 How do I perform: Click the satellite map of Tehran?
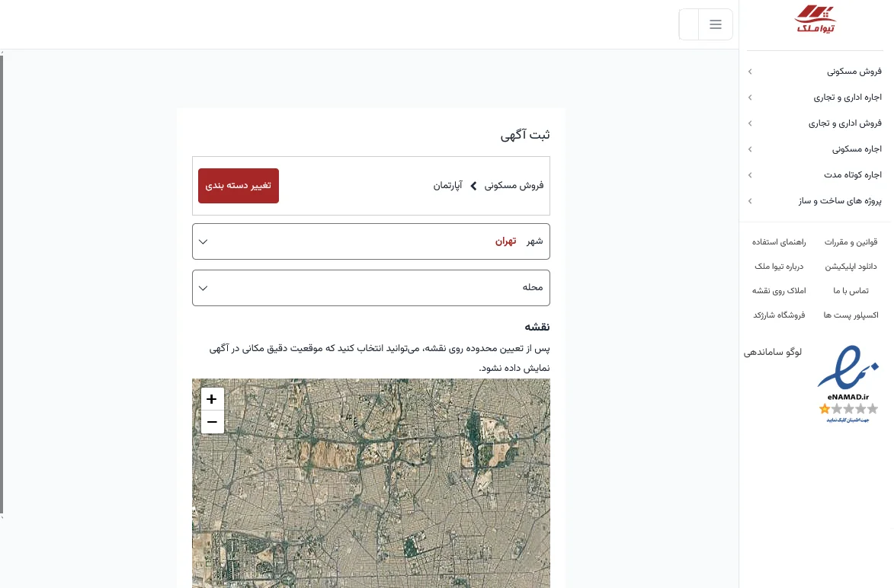[371, 483]
